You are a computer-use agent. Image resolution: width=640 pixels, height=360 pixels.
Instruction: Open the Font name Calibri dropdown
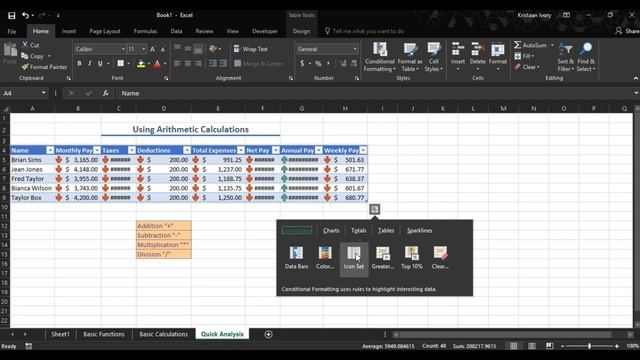tap(123, 49)
